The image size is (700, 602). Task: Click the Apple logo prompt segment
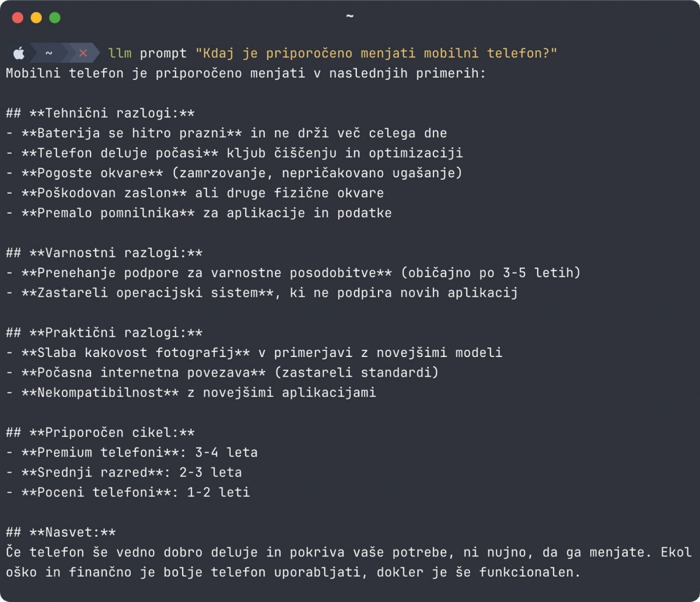click(19, 53)
